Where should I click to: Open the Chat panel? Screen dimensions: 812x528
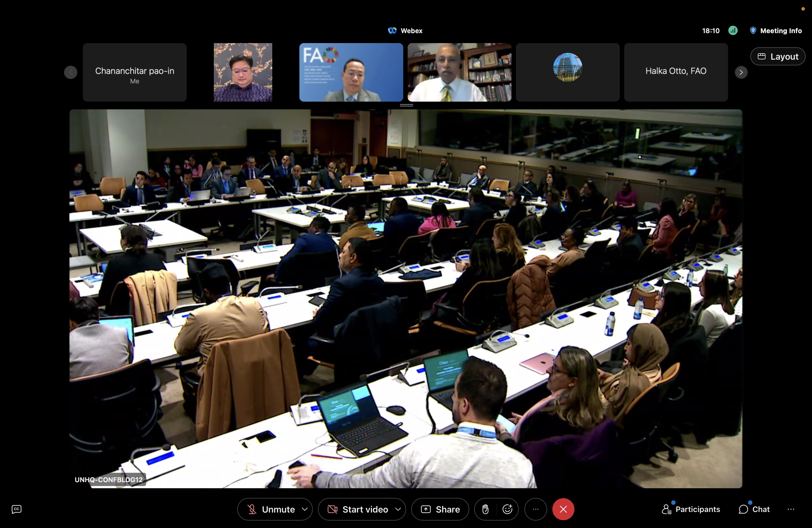[x=754, y=509]
